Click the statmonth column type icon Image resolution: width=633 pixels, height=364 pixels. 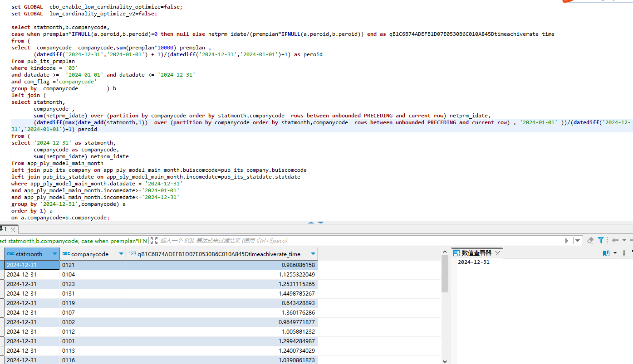pyautogui.click(x=11, y=254)
